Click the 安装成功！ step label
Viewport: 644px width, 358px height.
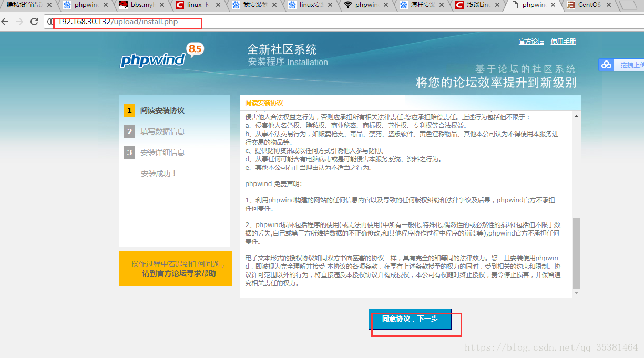[159, 173]
